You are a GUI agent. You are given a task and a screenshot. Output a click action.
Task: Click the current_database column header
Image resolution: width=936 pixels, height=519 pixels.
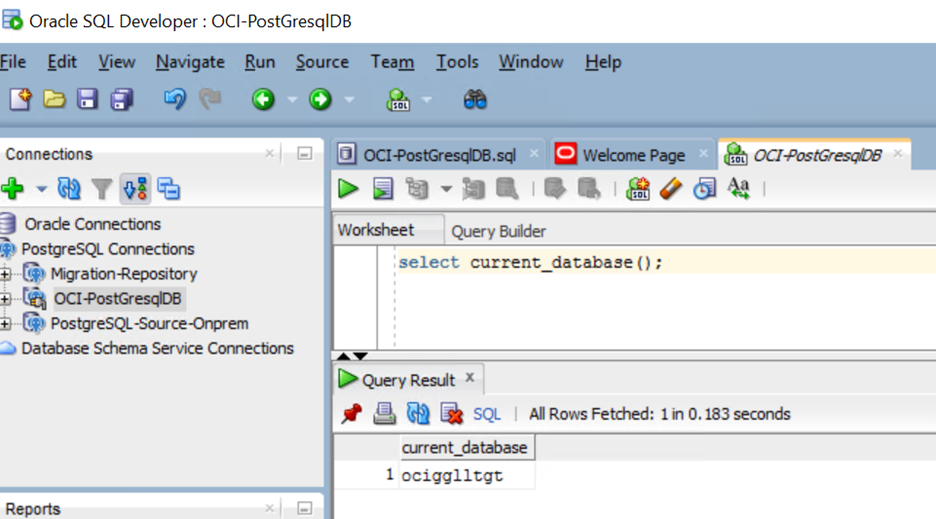click(x=467, y=447)
